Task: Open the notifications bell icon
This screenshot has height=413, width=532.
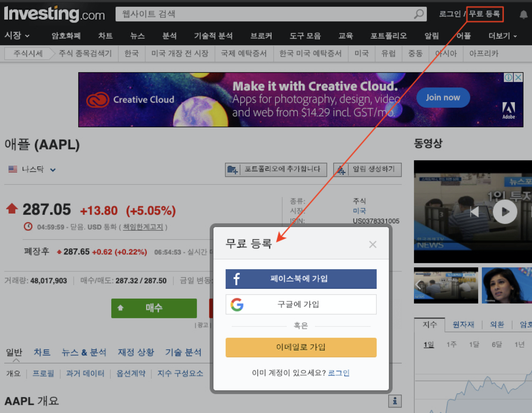Action: (x=523, y=14)
